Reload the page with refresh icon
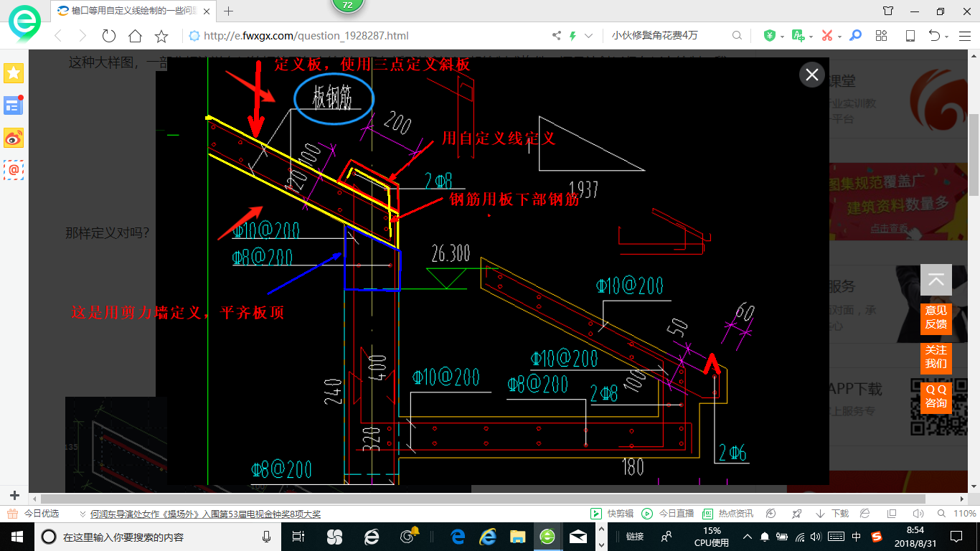Viewport: 980px width, 551px height. (x=109, y=36)
